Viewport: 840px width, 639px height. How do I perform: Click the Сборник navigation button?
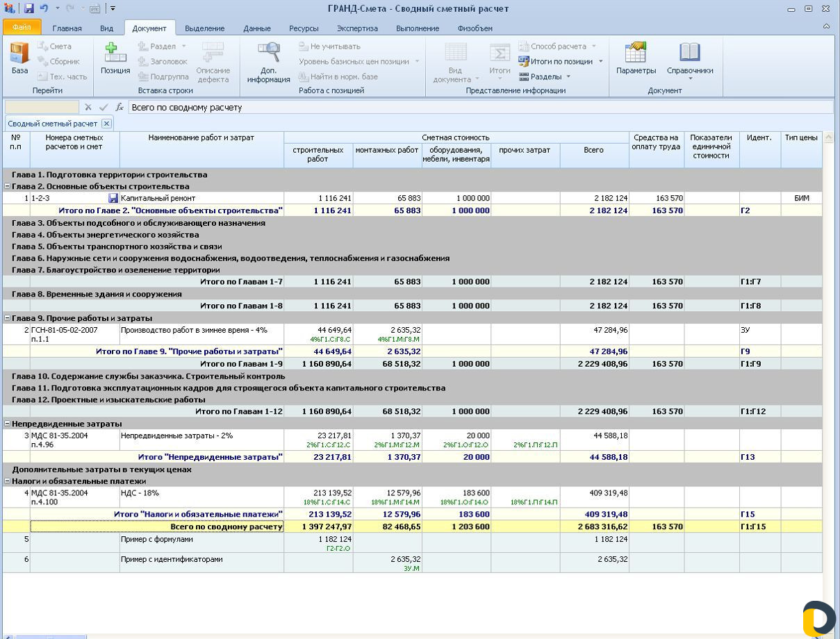58,62
